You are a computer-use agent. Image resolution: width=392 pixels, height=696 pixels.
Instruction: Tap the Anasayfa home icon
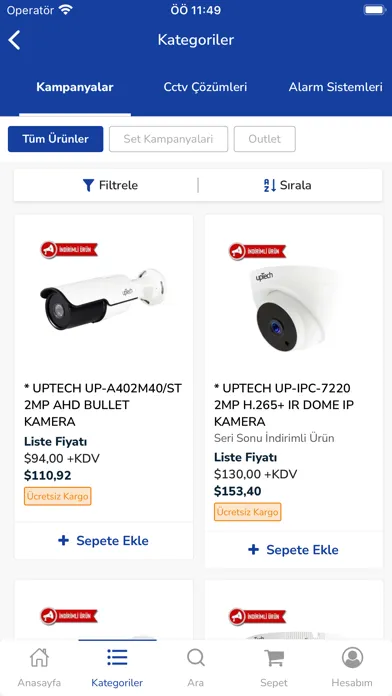pos(39,657)
